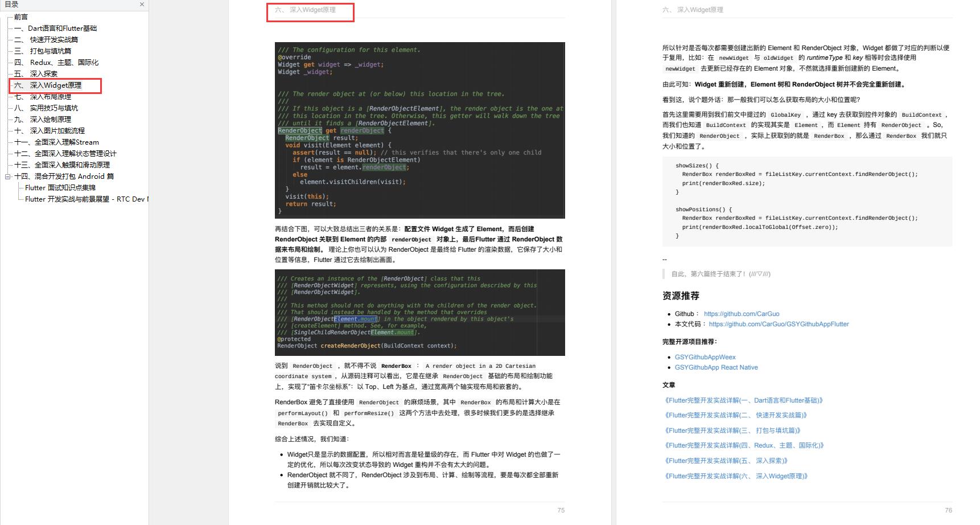The width and height of the screenshot is (980, 525).
Task: Navigate to 七、深入布局原理
Action: point(51,97)
